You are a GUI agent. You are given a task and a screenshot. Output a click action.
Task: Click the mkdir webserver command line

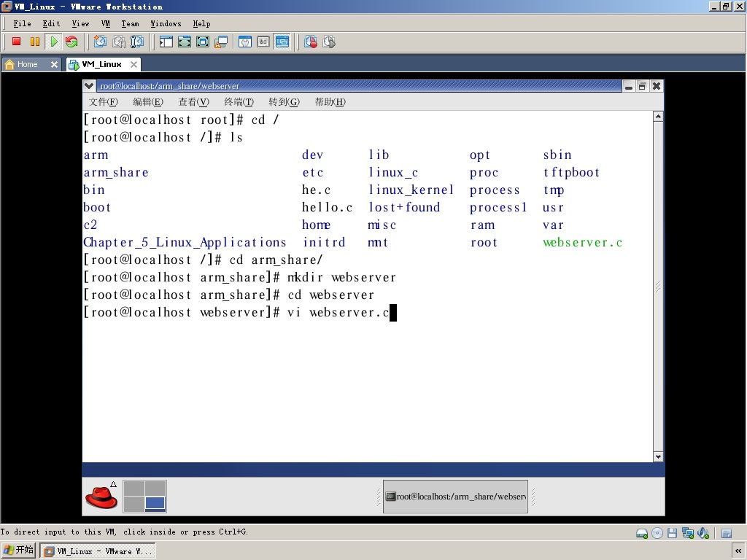[239, 277]
